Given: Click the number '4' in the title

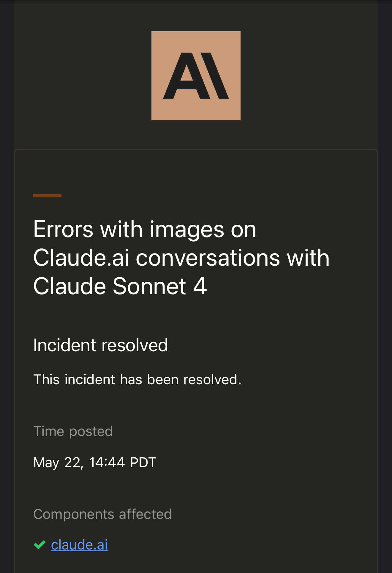Looking at the screenshot, I should pyautogui.click(x=200, y=286).
